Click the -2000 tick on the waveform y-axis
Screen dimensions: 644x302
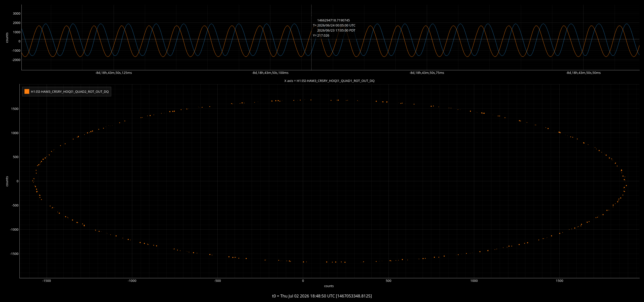16,60
